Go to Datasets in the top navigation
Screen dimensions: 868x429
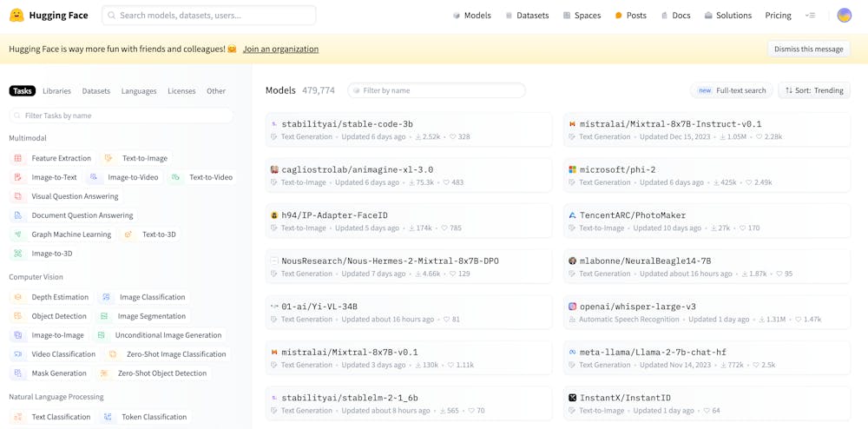point(527,16)
